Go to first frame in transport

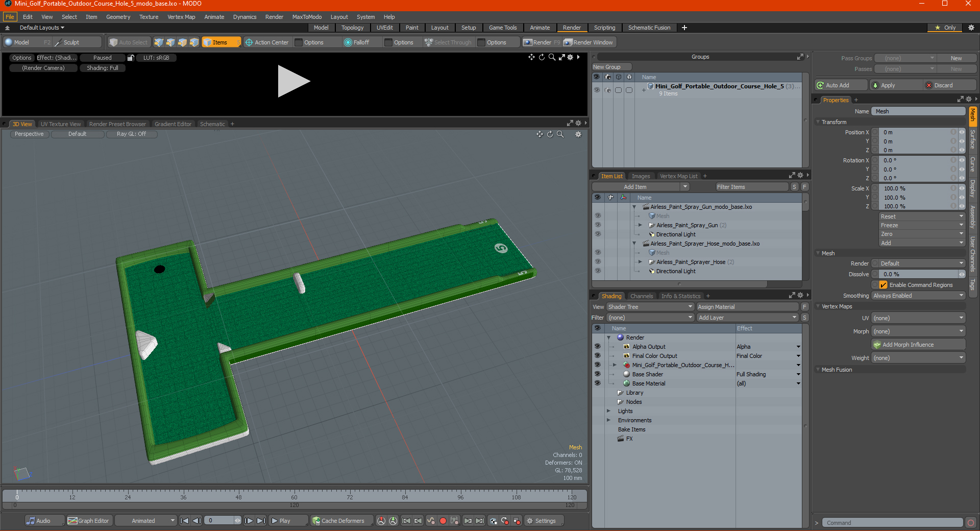185,521
